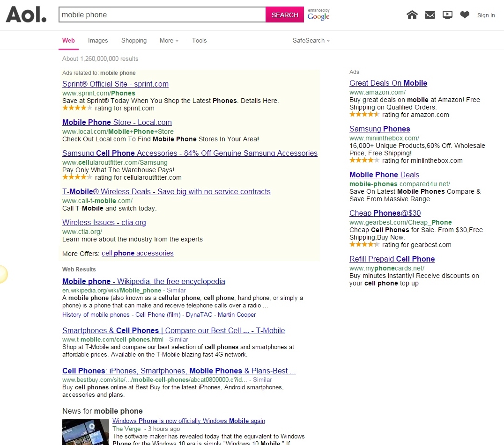Click the www.ctia.org/ URL text
Image resolution: width=504 pixels, height=445 pixels.
pos(82,232)
